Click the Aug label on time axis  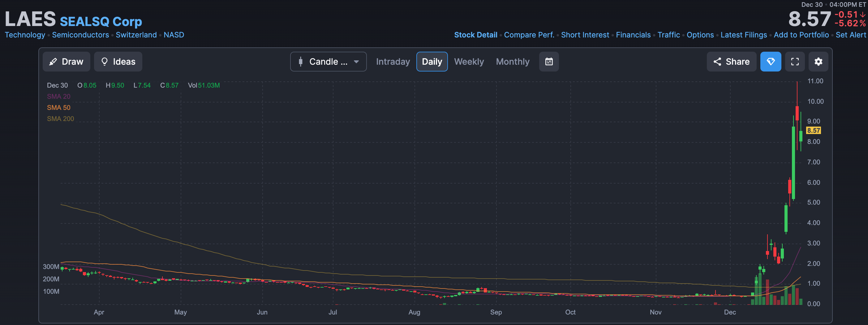point(414,312)
